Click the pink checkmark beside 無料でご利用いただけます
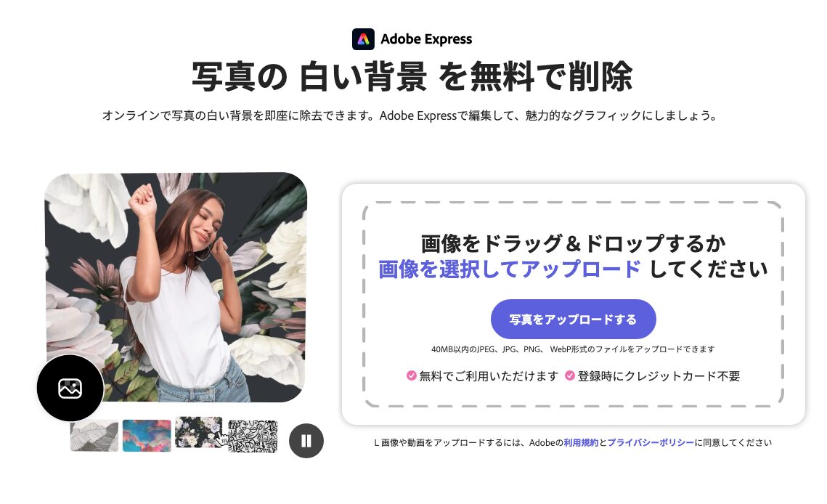The image size is (827, 504). tap(412, 375)
